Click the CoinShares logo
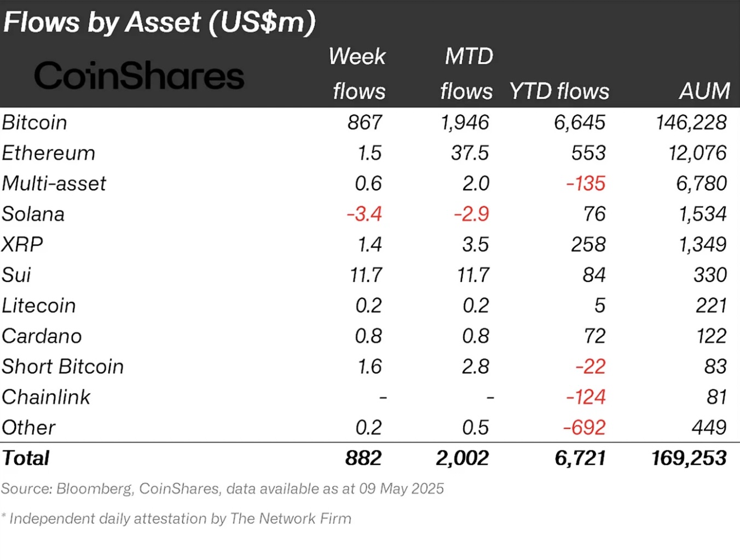This screenshot has width=740, height=560. (x=139, y=76)
